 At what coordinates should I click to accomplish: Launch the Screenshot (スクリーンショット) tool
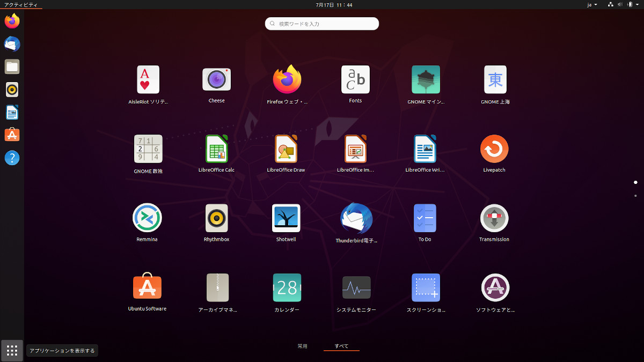point(426,287)
